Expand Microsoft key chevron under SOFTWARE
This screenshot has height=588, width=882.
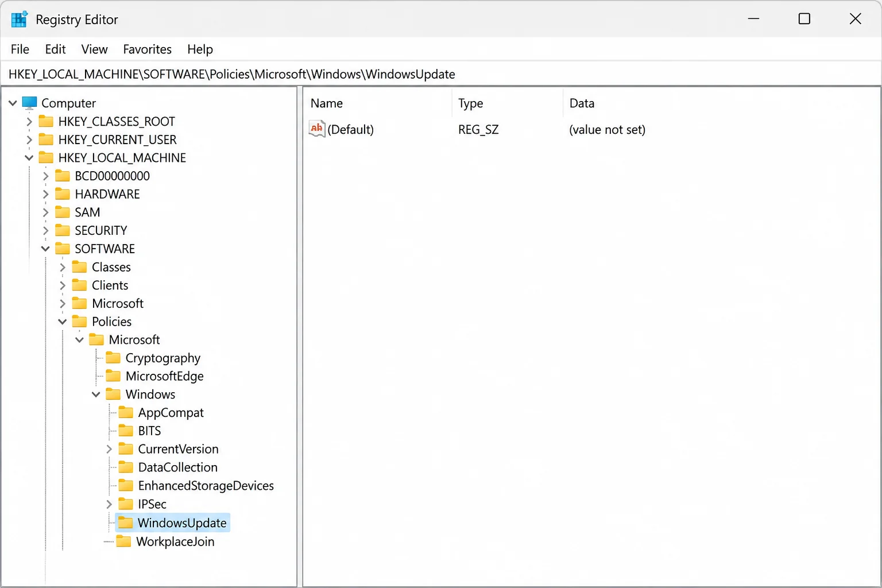coord(63,304)
